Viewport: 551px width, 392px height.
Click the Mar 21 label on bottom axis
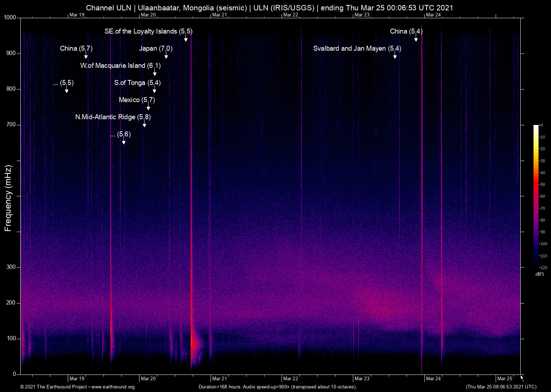pos(219,378)
